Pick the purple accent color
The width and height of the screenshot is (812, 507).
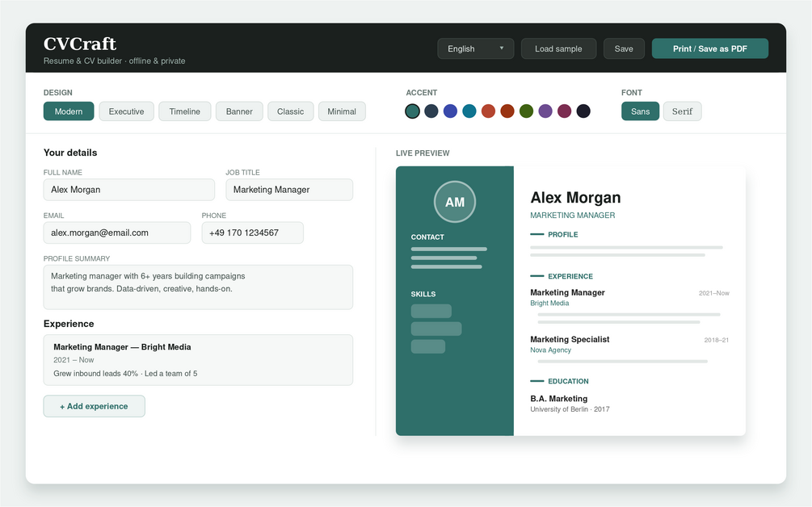point(545,111)
